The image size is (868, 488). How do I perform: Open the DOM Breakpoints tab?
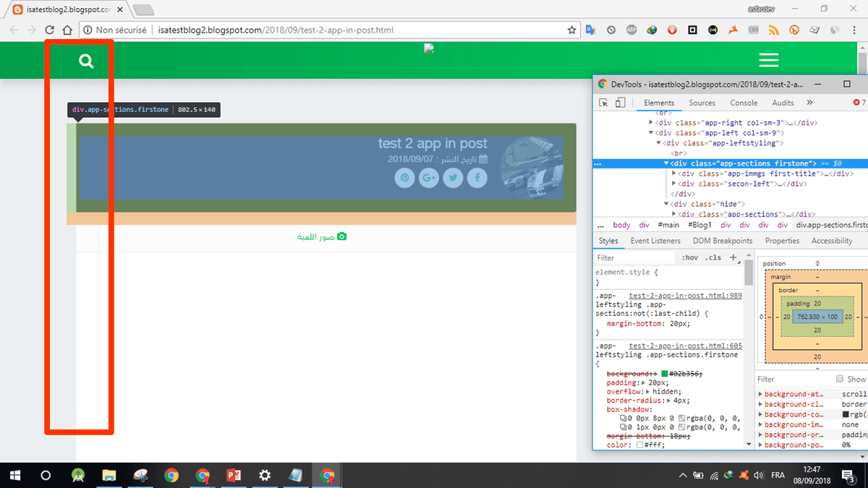[723, 241]
